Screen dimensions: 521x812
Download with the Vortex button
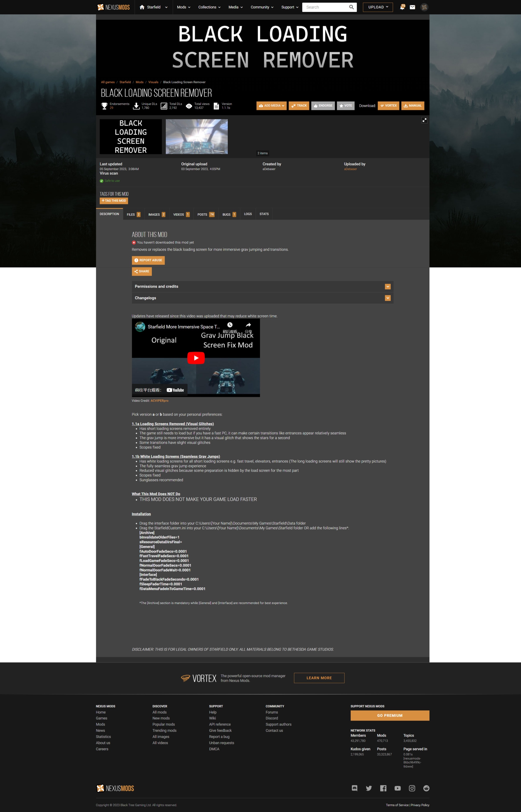click(388, 106)
